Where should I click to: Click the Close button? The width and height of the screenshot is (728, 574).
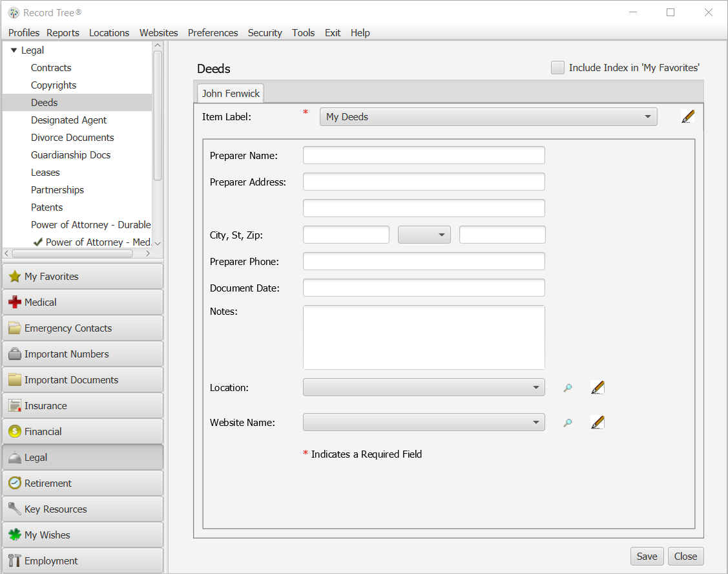(685, 556)
